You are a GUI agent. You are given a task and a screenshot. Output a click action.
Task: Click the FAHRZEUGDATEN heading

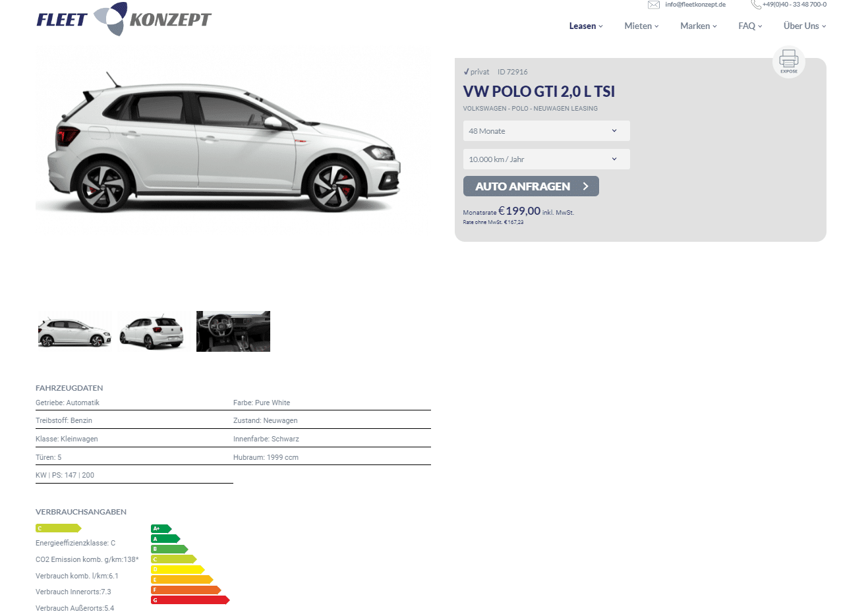tap(69, 388)
